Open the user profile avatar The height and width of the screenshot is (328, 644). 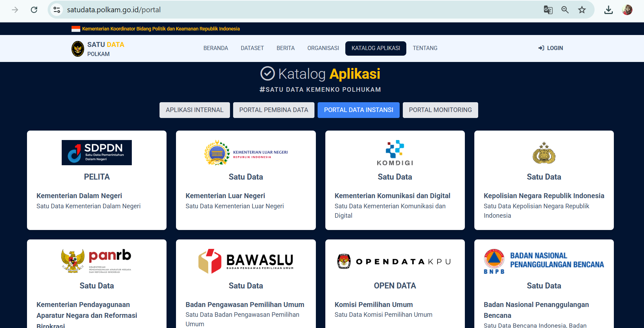coord(627,10)
